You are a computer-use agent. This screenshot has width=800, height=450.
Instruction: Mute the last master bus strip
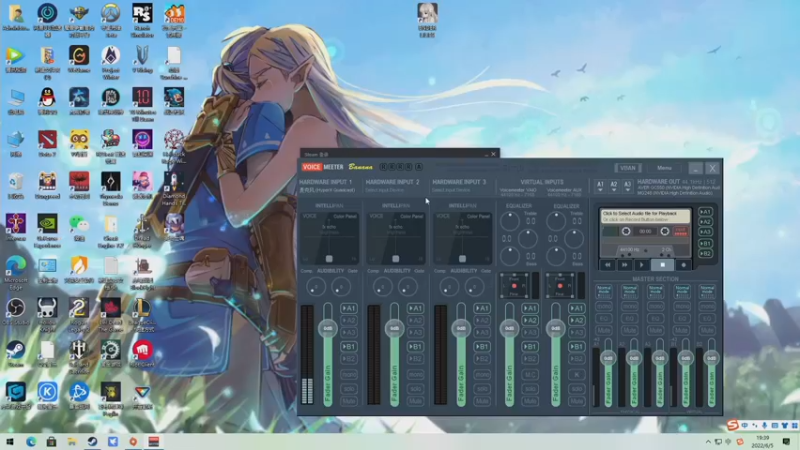click(707, 331)
